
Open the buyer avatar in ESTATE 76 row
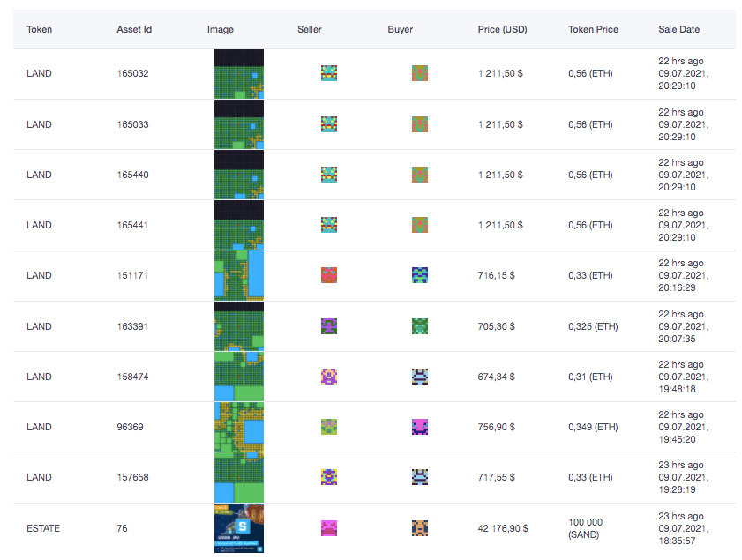pos(420,528)
